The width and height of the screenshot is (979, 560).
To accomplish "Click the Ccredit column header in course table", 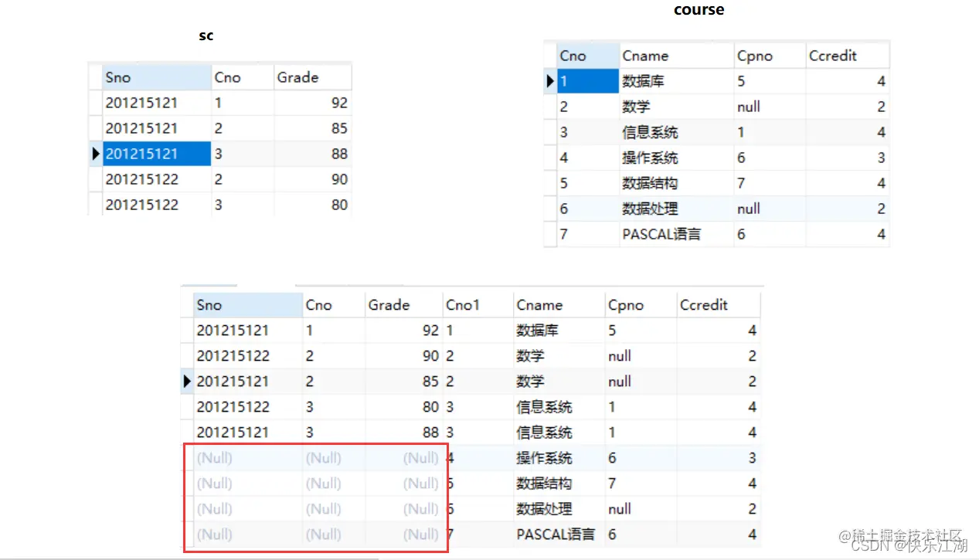I will [x=848, y=56].
